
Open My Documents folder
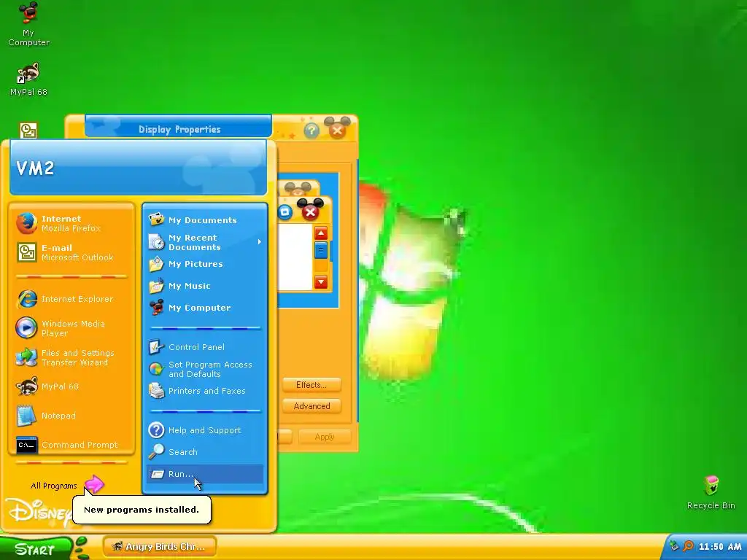(x=205, y=220)
